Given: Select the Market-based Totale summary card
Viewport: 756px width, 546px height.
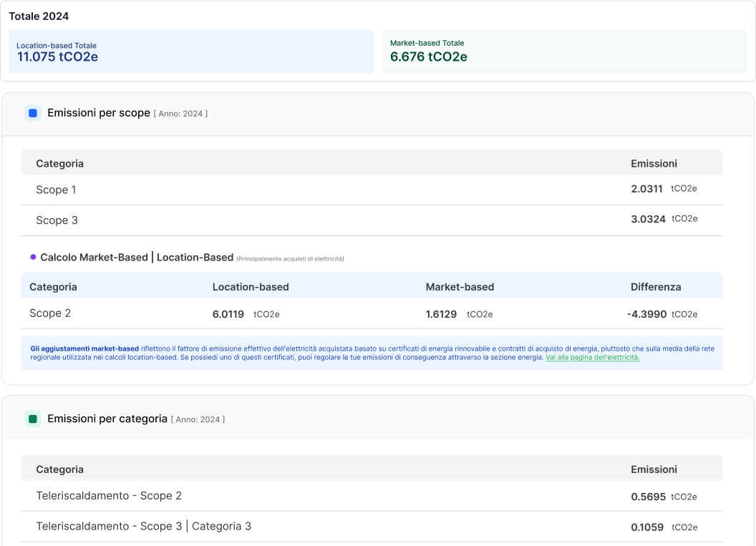Looking at the screenshot, I should click(x=564, y=51).
